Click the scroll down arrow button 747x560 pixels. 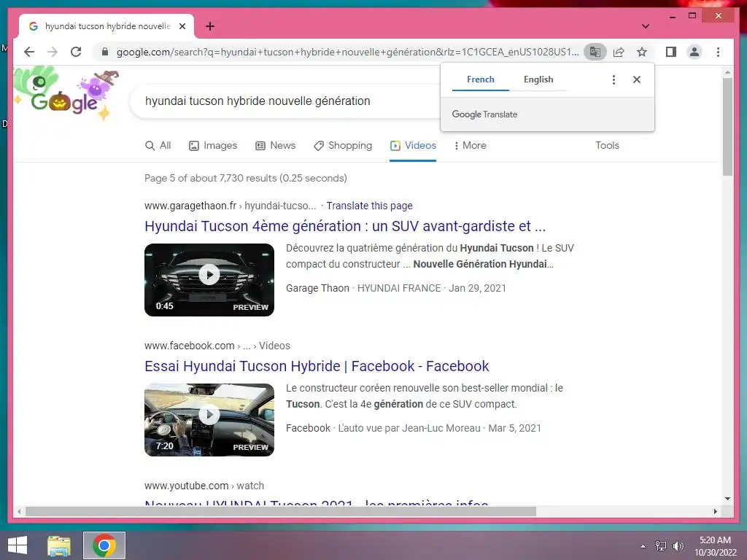point(727,499)
